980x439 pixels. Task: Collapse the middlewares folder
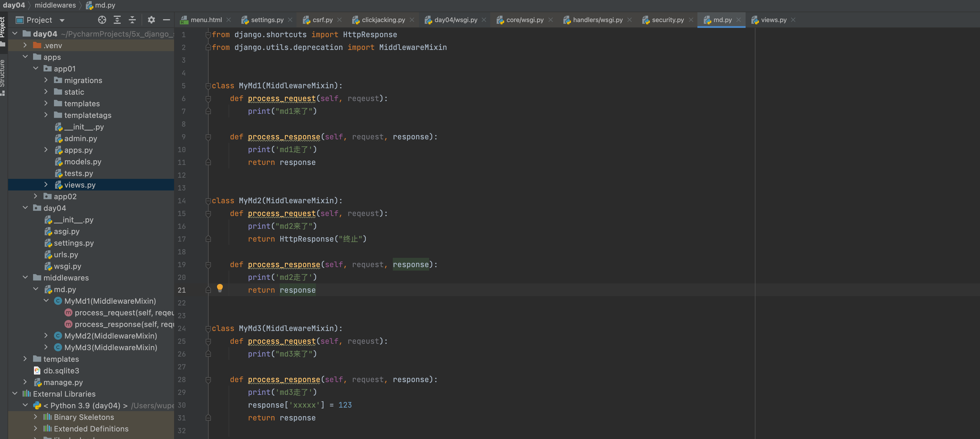pos(25,278)
